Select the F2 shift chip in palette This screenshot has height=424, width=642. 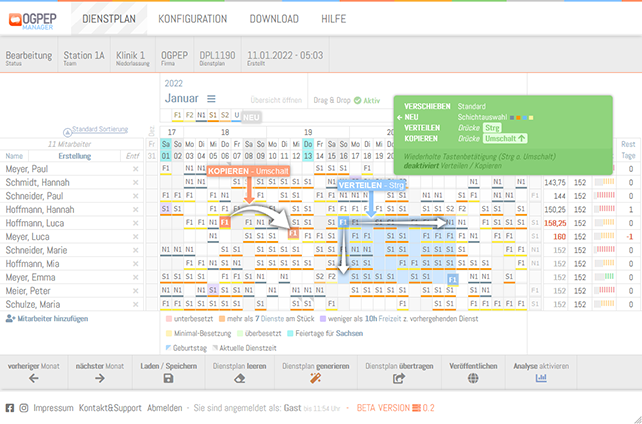point(189,116)
